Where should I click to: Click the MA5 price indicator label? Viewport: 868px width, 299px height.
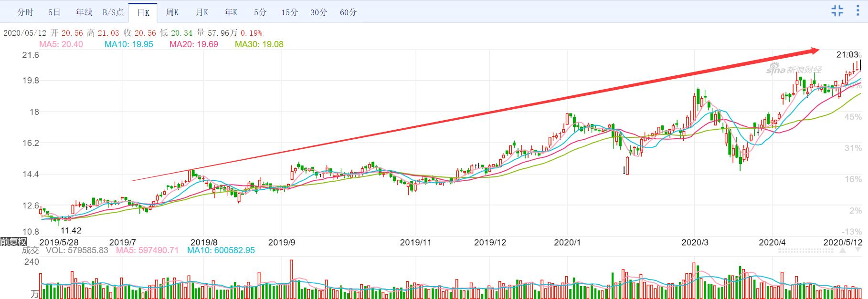pyautogui.click(x=61, y=44)
